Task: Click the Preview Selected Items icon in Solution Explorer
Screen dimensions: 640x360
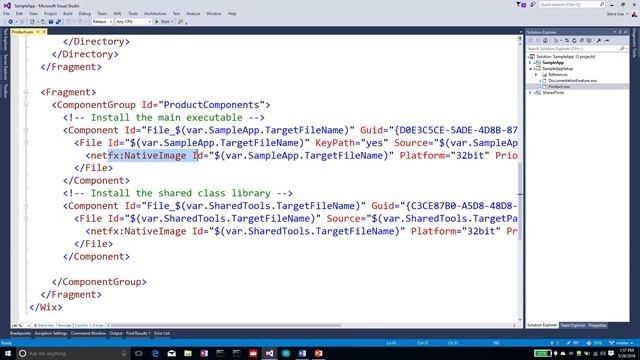Action: tap(607, 40)
